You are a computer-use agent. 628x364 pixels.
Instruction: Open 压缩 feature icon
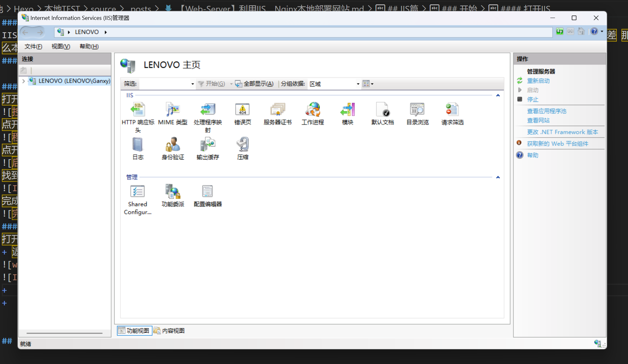pos(242,149)
